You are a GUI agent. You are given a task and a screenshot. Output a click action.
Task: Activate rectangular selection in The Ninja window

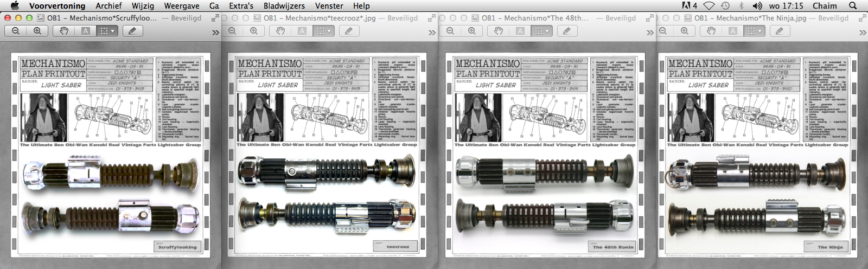(751, 31)
